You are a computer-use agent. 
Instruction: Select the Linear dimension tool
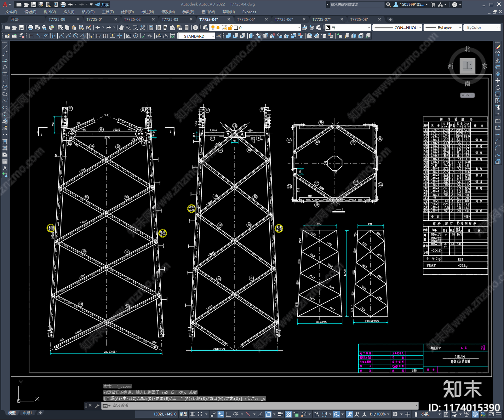[31, 36]
